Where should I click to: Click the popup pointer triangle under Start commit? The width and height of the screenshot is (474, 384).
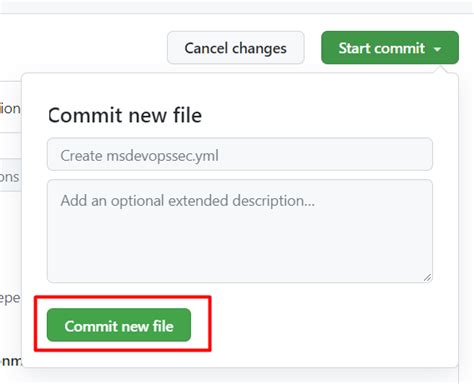coord(442,69)
